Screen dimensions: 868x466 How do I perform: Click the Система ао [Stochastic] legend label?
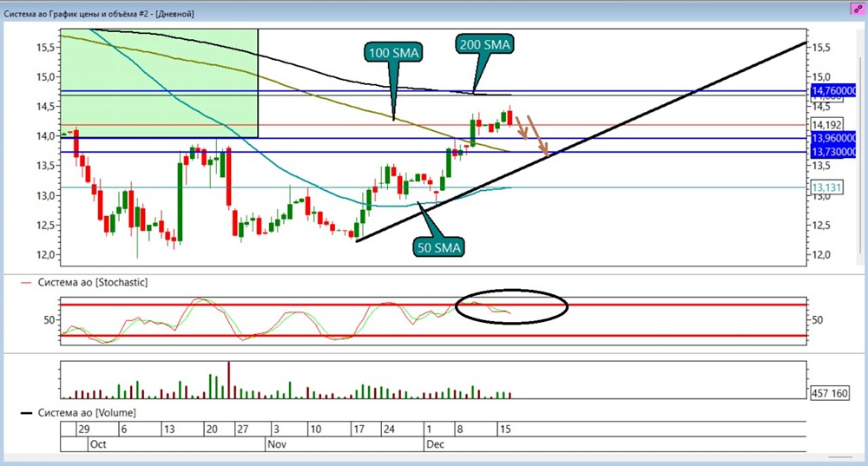click(93, 282)
